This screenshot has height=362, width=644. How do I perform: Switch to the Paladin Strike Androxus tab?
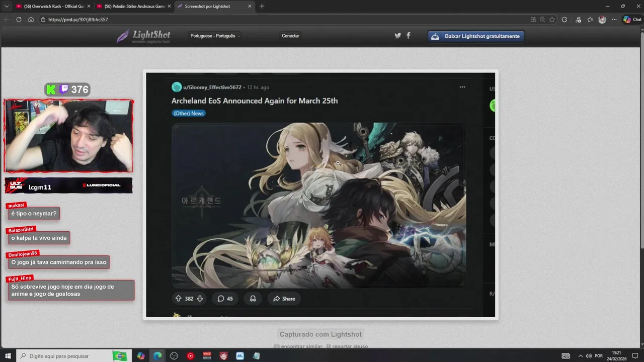(133, 6)
